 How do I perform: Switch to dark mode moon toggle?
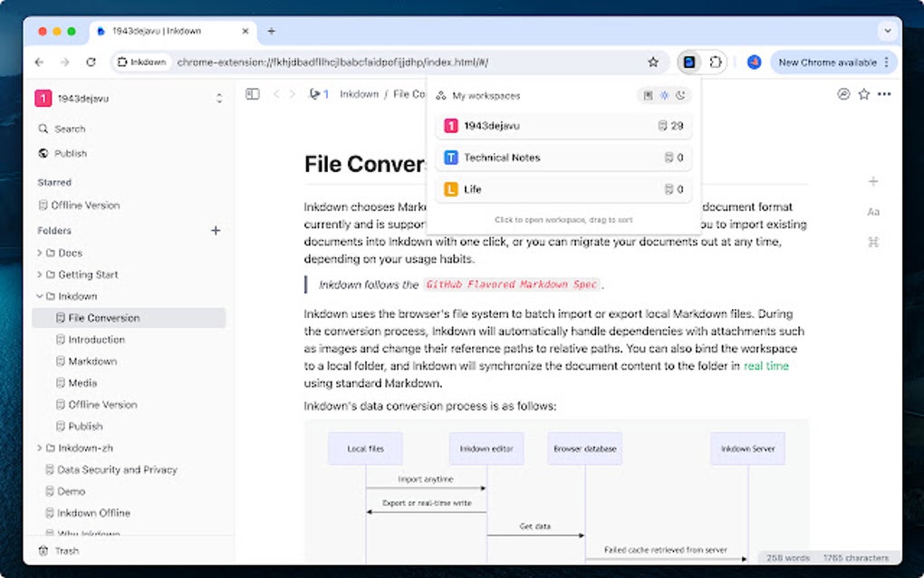point(680,95)
